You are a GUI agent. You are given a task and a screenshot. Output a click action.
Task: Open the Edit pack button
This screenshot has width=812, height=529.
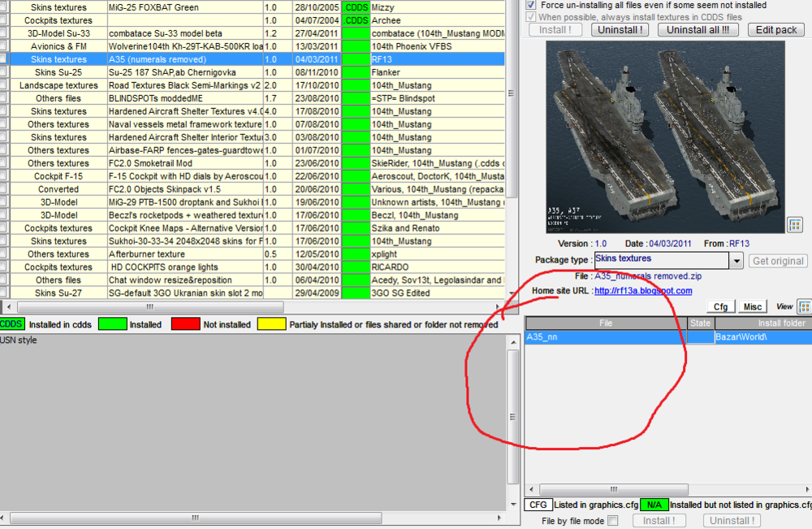pyautogui.click(x=775, y=30)
